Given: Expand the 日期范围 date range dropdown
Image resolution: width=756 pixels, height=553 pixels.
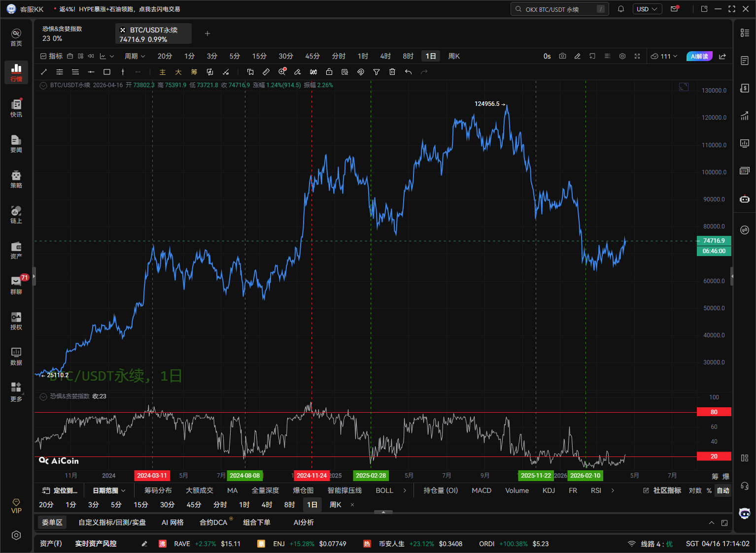Looking at the screenshot, I should click(109, 490).
